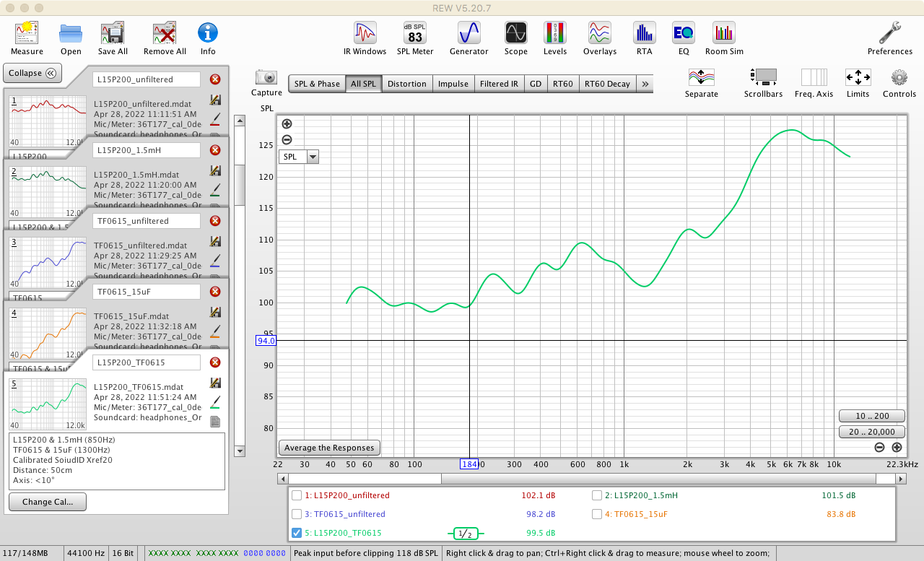Enable trace 3: TF0615_unfiltered checkbox
Screen dimensions: 924x561
tap(296, 514)
